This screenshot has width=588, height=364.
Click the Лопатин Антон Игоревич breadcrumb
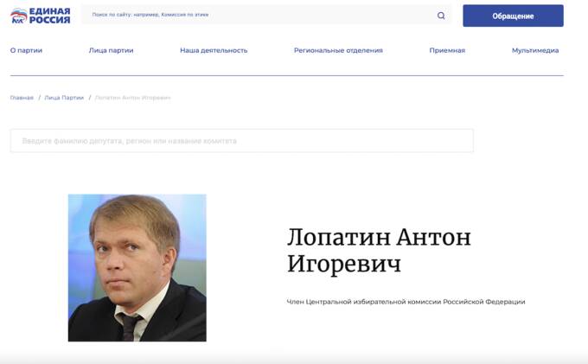click(133, 98)
